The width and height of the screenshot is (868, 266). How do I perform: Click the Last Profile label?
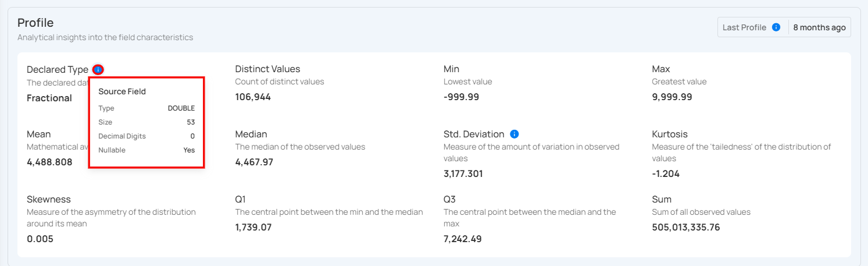coord(744,27)
